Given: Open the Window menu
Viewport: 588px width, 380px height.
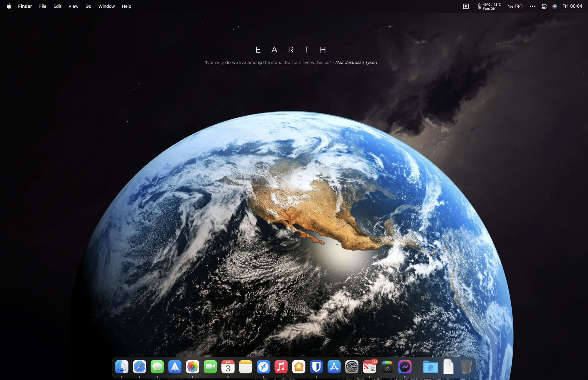Looking at the screenshot, I should point(106,6).
